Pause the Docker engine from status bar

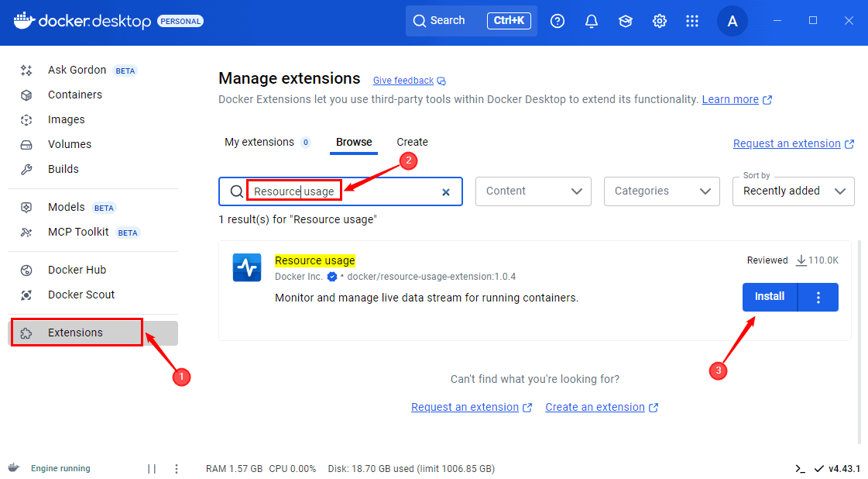point(152,469)
